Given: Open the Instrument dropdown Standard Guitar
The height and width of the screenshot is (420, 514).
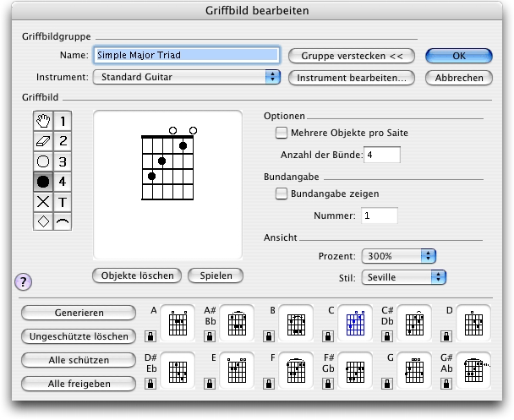Looking at the screenshot, I should [x=187, y=77].
